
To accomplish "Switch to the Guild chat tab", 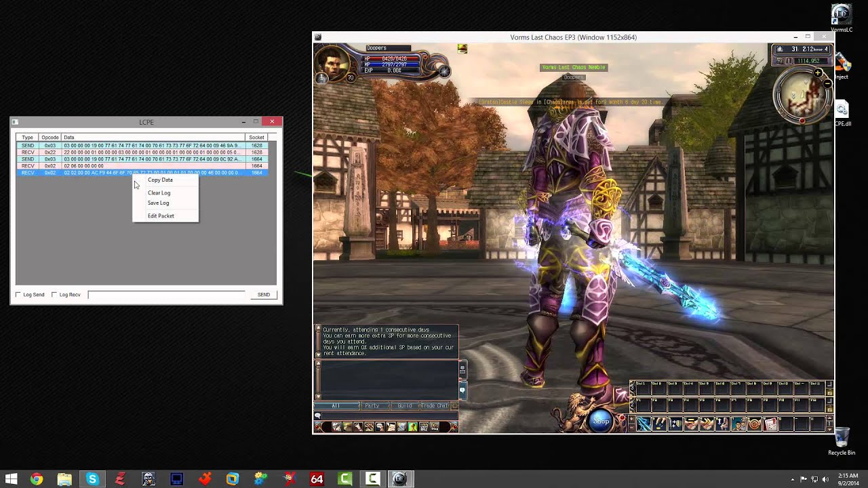I will (x=405, y=405).
